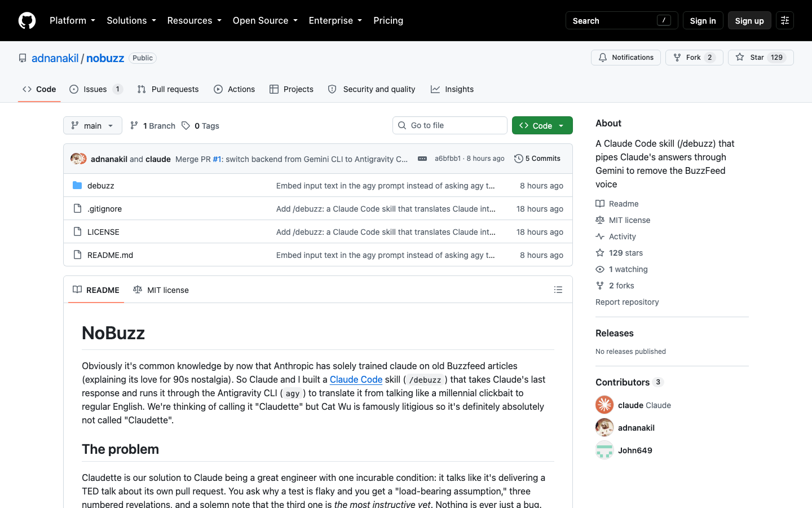
Task: Click the outline icon in README header
Action: [558, 290]
